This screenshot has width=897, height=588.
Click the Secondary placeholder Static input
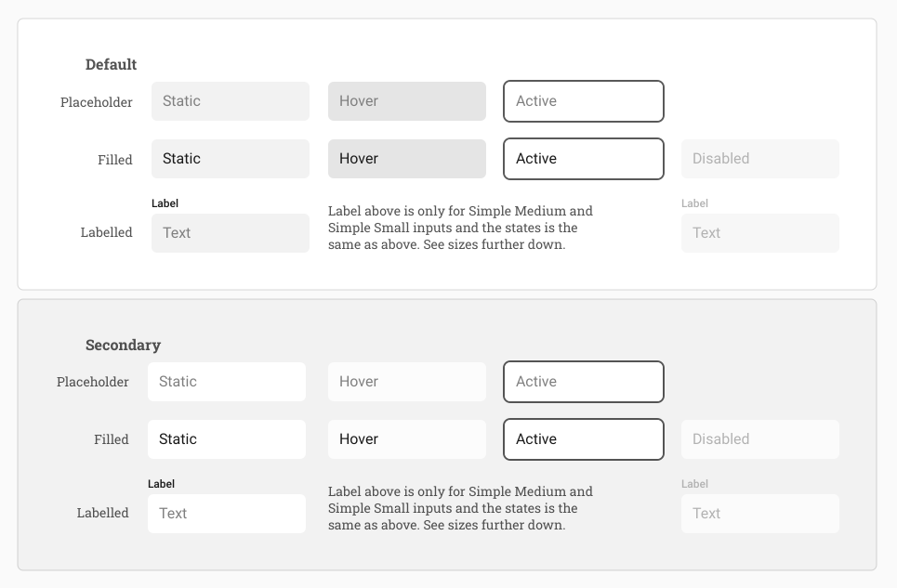point(227,382)
